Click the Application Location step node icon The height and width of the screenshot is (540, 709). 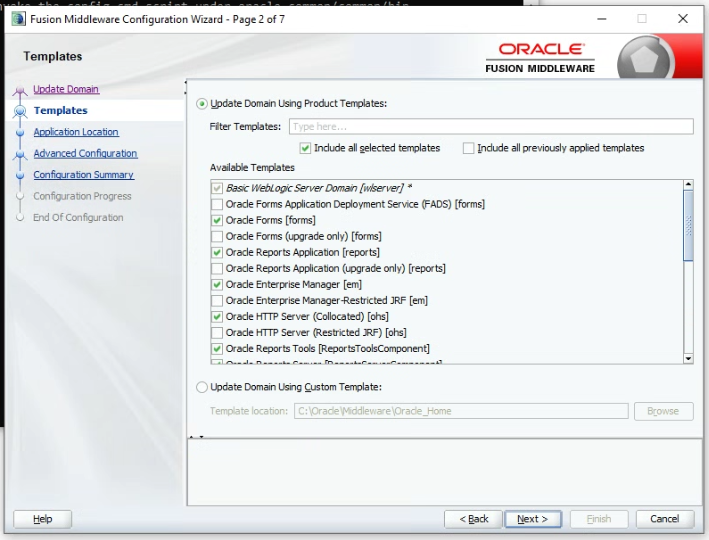click(19, 133)
